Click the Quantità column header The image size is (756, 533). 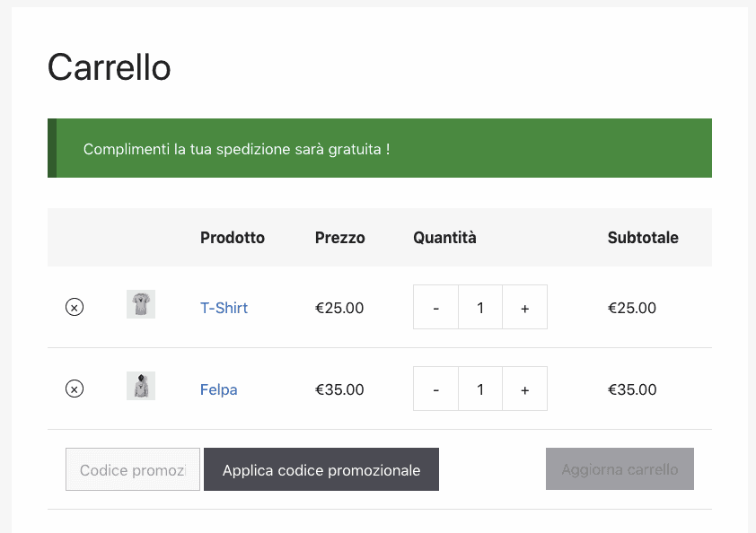444,238
